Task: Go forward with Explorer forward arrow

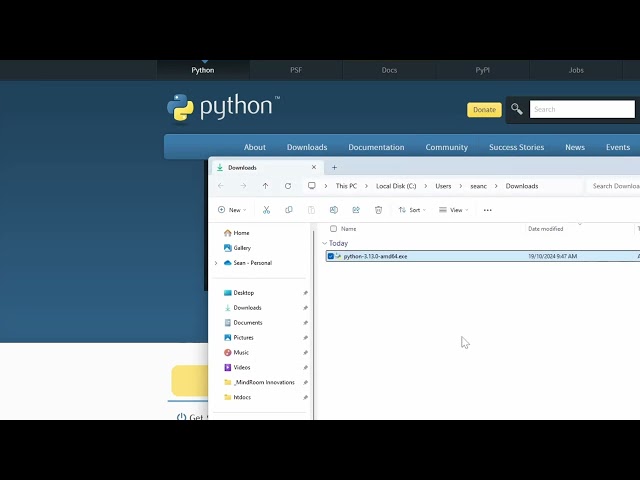Action: tap(243, 186)
